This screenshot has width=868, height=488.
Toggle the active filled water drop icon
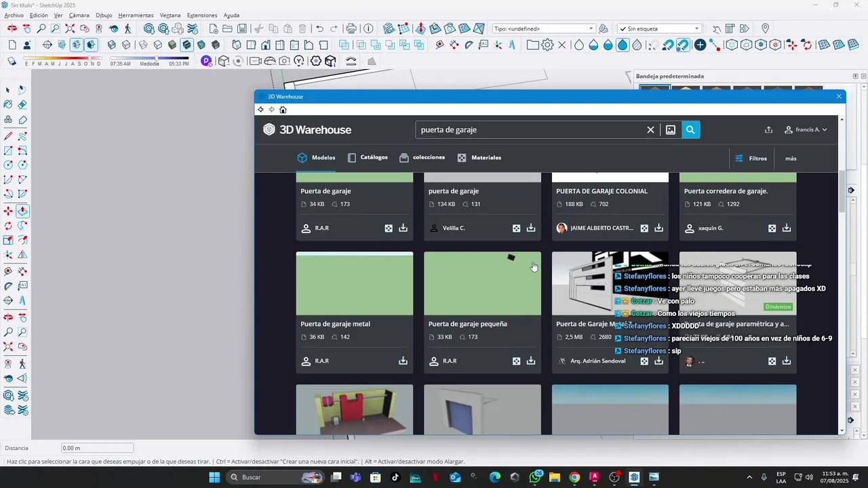pos(623,45)
